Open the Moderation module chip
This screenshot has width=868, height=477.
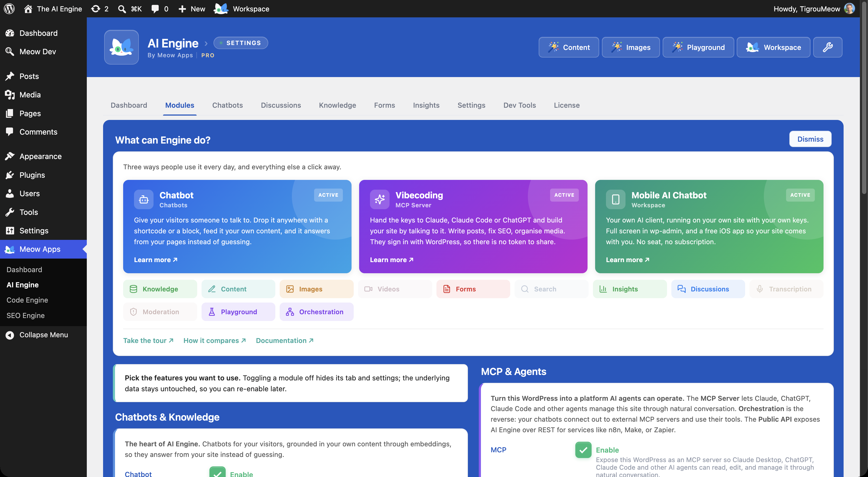pyautogui.click(x=160, y=312)
